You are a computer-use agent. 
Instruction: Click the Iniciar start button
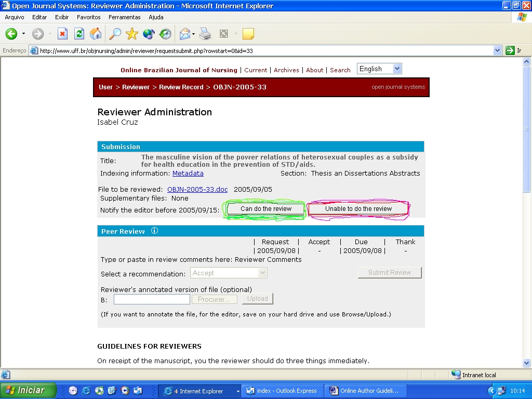(x=28, y=391)
